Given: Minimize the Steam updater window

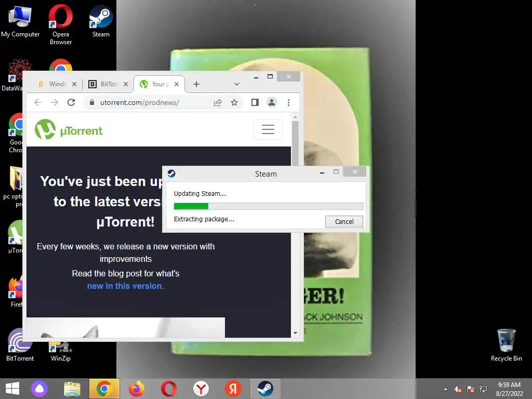Looking at the screenshot, I should tap(322, 172).
